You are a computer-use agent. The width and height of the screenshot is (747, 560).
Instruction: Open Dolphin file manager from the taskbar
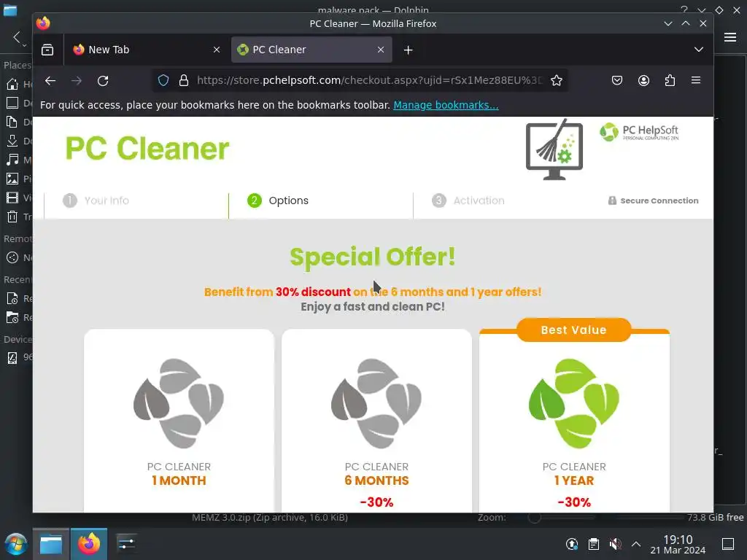click(x=51, y=544)
